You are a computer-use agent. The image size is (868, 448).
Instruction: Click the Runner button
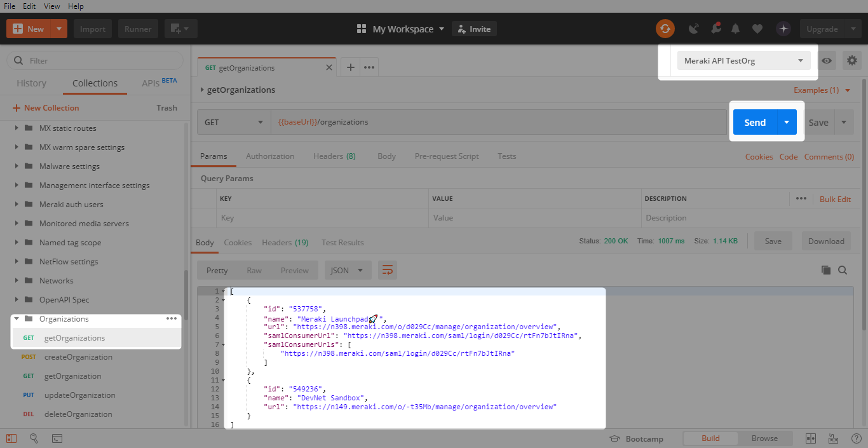[138, 29]
